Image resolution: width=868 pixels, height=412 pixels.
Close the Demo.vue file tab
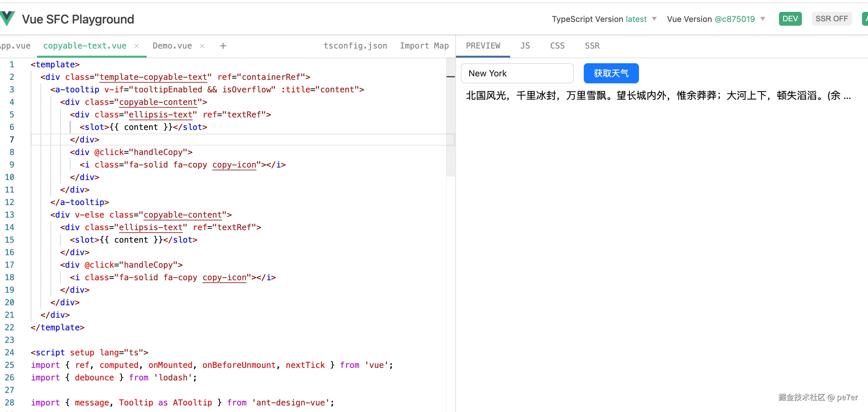202,46
